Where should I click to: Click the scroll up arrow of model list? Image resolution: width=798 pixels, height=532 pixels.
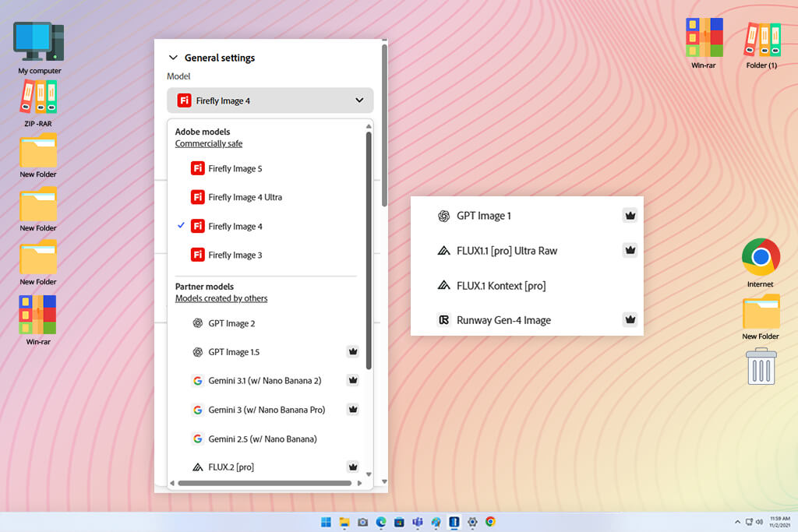click(369, 126)
